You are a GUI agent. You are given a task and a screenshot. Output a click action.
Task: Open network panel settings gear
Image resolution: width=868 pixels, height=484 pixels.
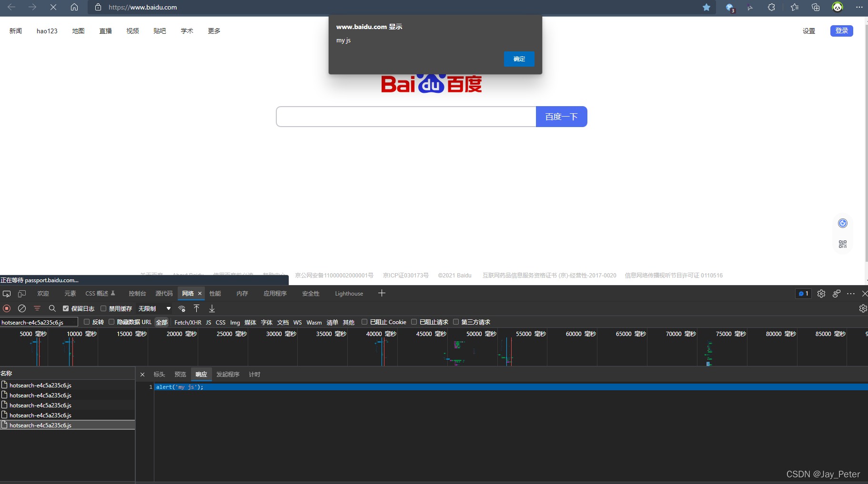click(x=863, y=308)
